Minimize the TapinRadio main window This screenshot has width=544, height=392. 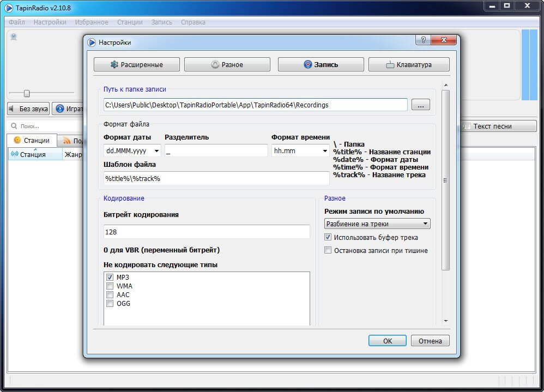pos(492,5)
